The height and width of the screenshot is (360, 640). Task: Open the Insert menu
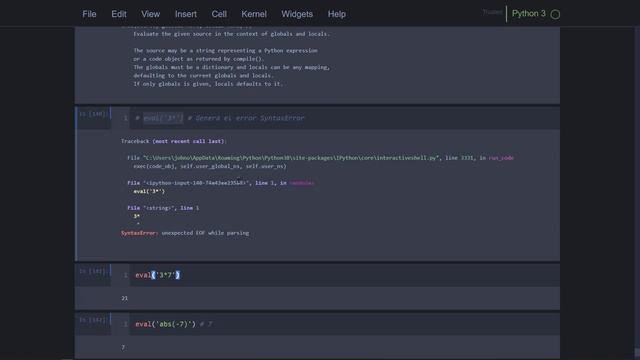[186, 14]
